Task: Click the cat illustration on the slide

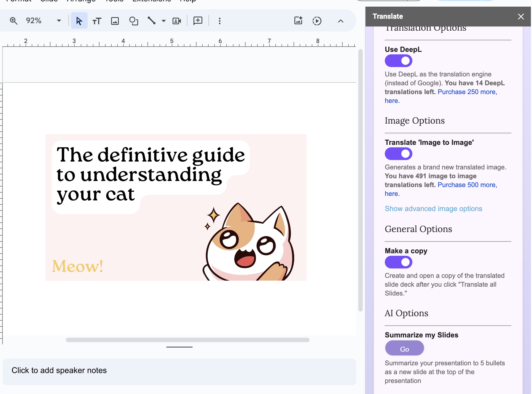Action: coord(249,242)
